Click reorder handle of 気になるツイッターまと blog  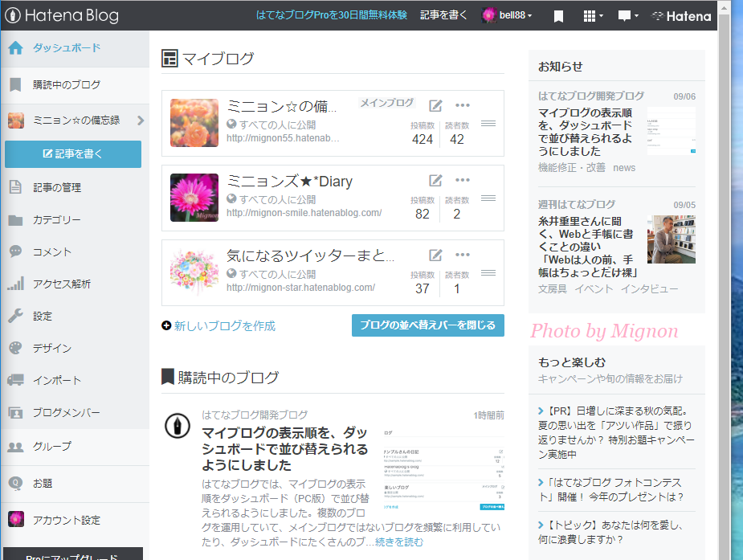(x=488, y=273)
